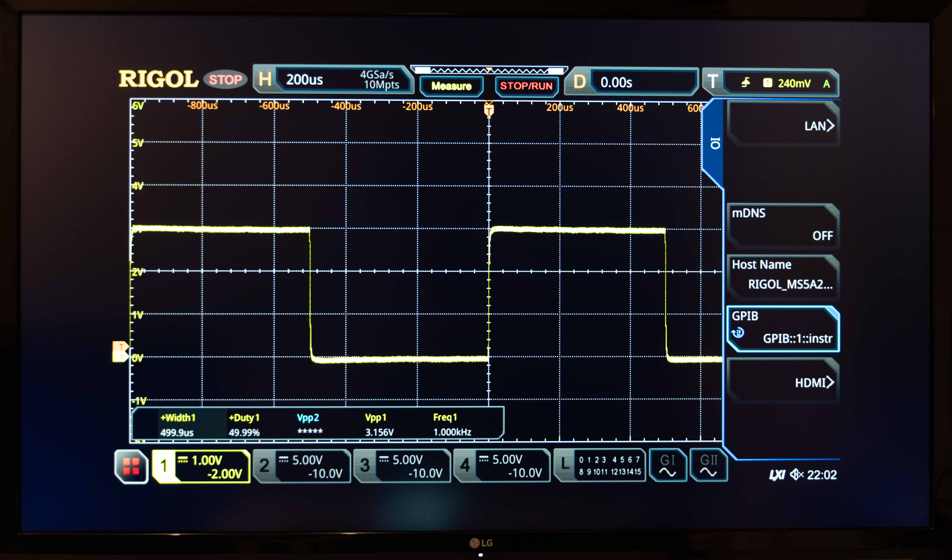Select +Width1 measurement 499.9us
Image resolution: width=952 pixels, height=560 pixels.
[x=178, y=425]
